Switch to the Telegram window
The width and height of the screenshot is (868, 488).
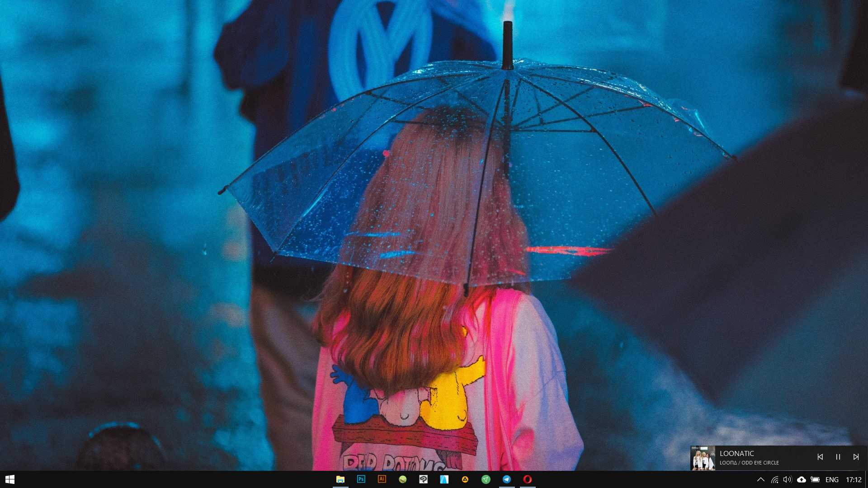point(507,479)
